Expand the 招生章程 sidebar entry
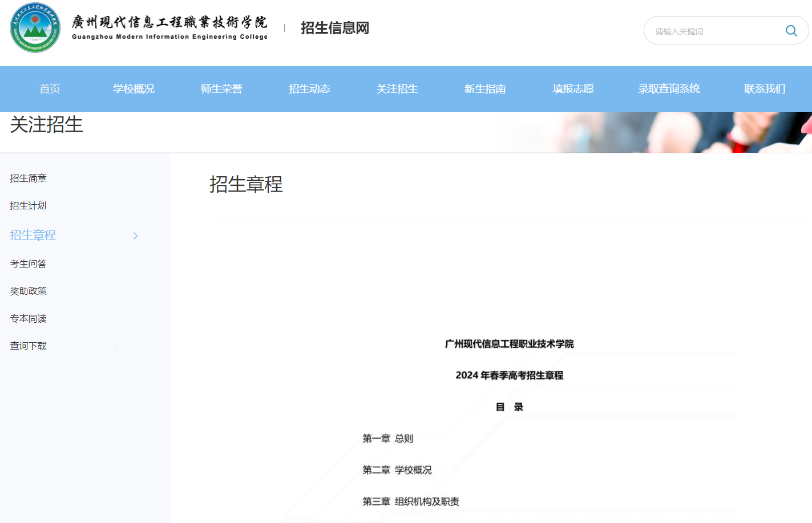Viewport: 812px width, 523px height. 31,234
